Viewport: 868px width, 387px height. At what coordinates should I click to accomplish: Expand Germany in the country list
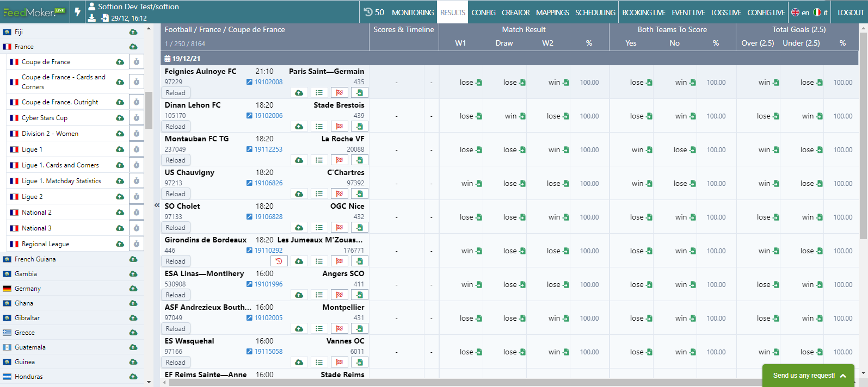(x=27, y=289)
